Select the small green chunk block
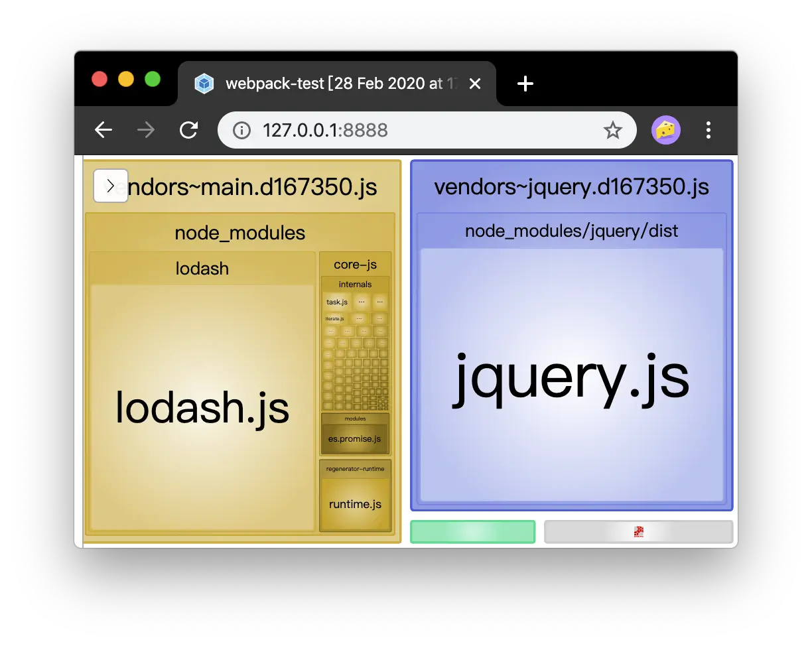Viewport: 812px width, 646px height. tap(472, 532)
